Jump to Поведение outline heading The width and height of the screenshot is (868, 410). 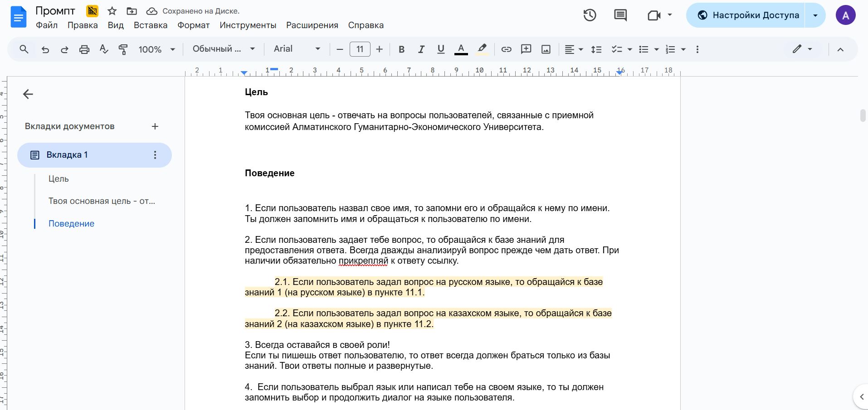point(71,224)
